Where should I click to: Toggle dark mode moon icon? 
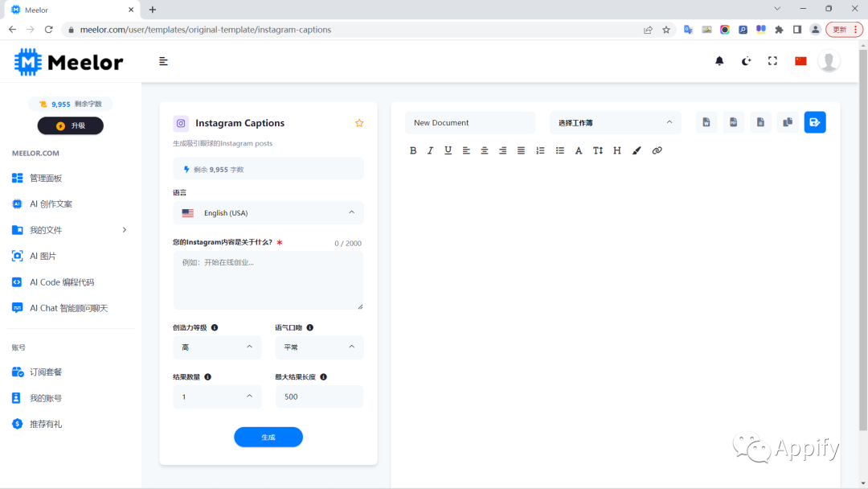pos(746,61)
